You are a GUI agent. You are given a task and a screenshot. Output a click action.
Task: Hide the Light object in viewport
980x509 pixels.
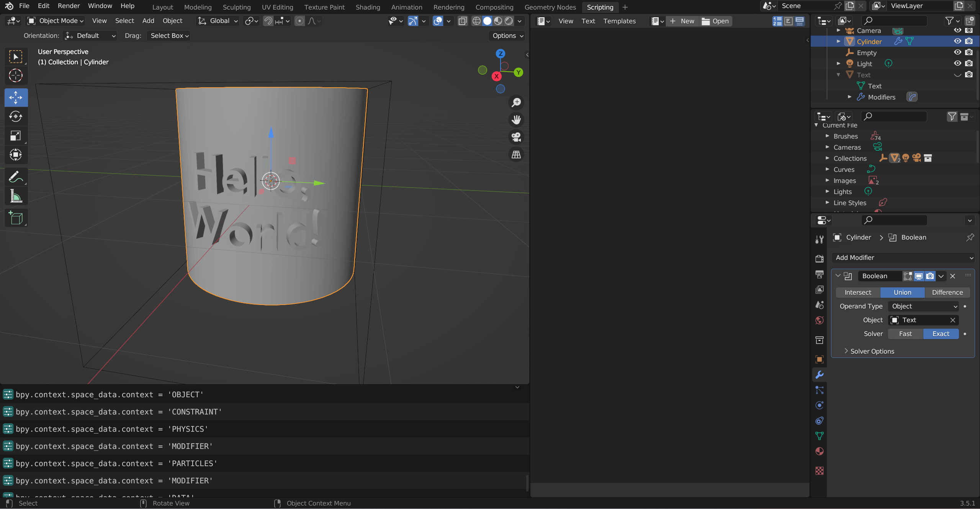point(957,64)
